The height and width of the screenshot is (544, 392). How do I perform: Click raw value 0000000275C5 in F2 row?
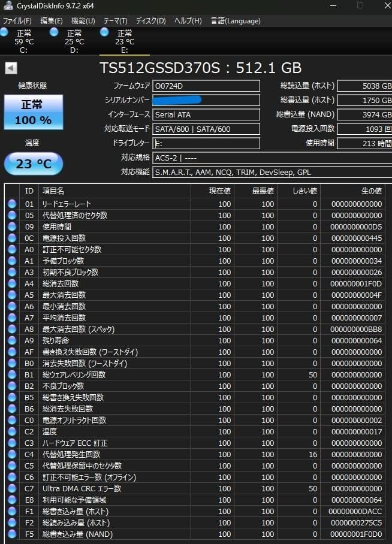[356, 522]
